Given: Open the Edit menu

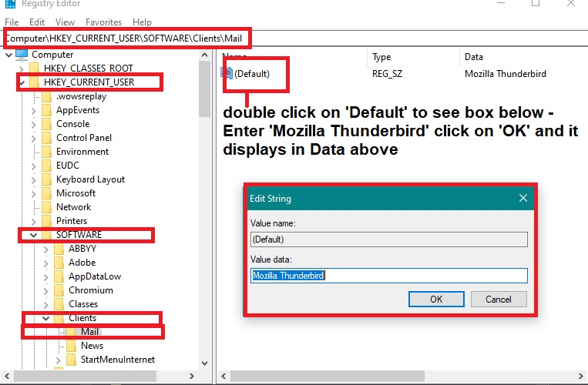Looking at the screenshot, I should 37,22.
